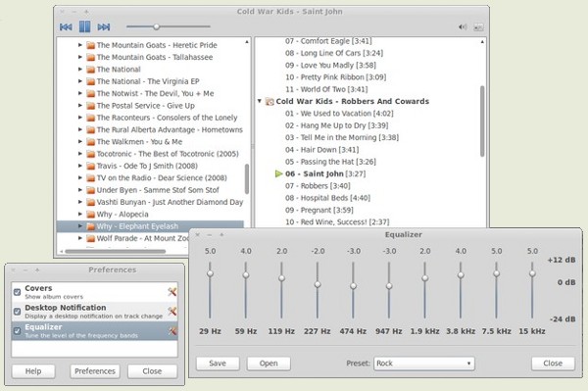This screenshot has width=588, height=391.
Task: Click Open in the Equalizer window
Action: click(x=269, y=364)
